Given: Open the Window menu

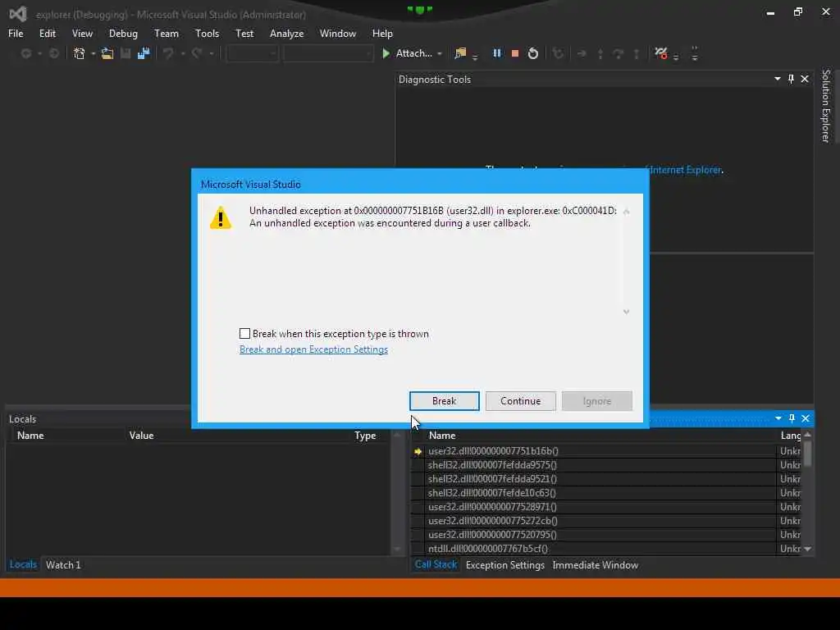Looking at the screenshot, I should 337,33.
